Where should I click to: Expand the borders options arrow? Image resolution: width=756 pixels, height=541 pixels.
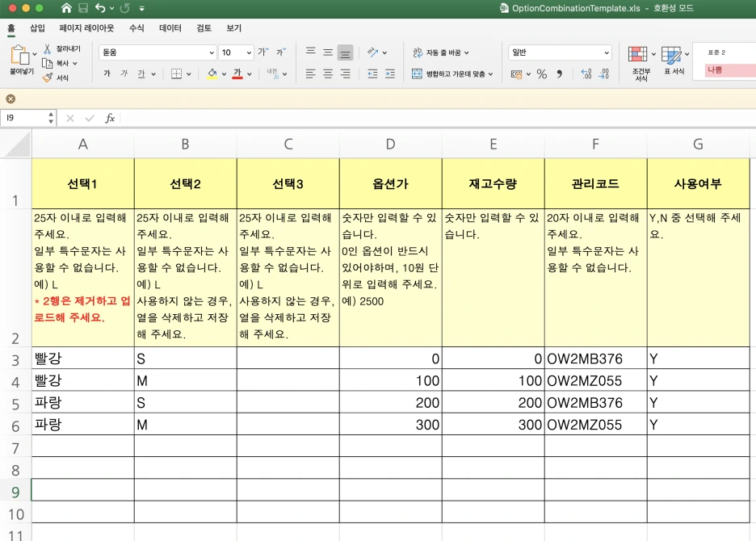pos(188,74)
